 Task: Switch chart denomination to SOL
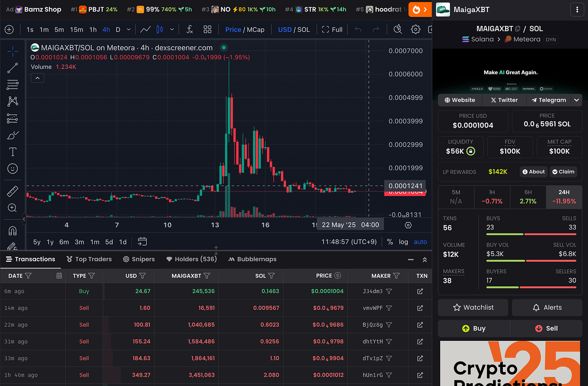click(304, 29)
